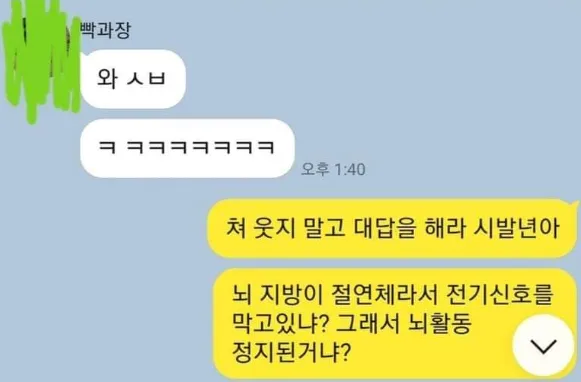Tap the ㅋㅋㅋㅋㅋㅋㅋㅋㅋ laughing message bubble
Viewport: 581px width, 382px height.
[187, 148]
